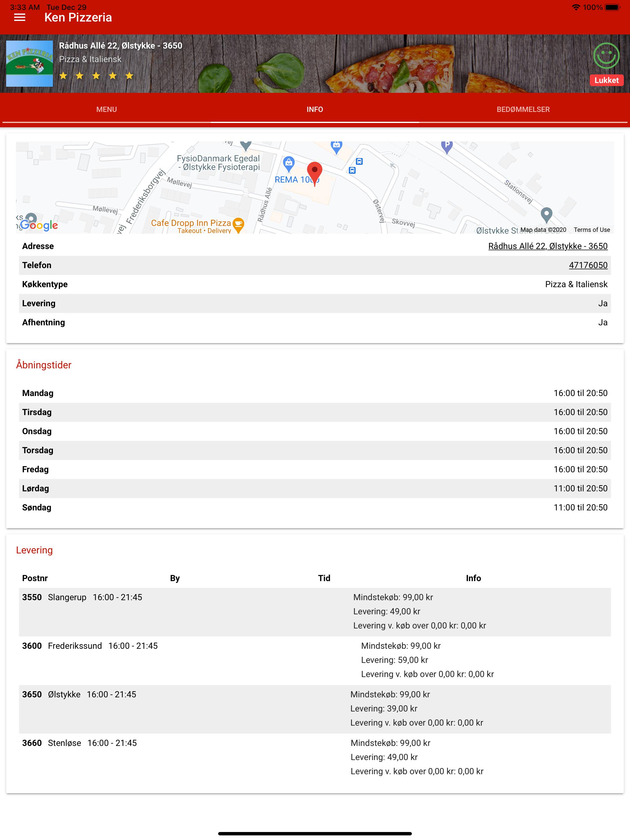Tap the Ken Pizzeria title text
Screen dimensions: 630x840
click(78, 18)
